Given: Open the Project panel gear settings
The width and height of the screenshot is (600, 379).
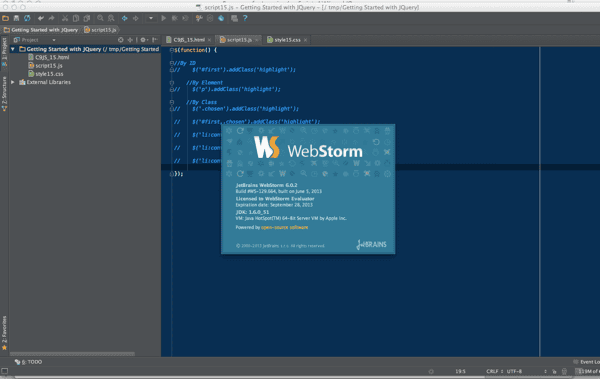Looking at the screenshot, I should (144, 40).
